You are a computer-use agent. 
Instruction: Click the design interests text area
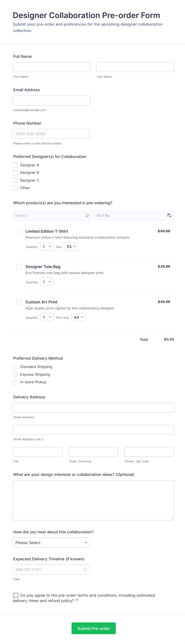[93, 500]
